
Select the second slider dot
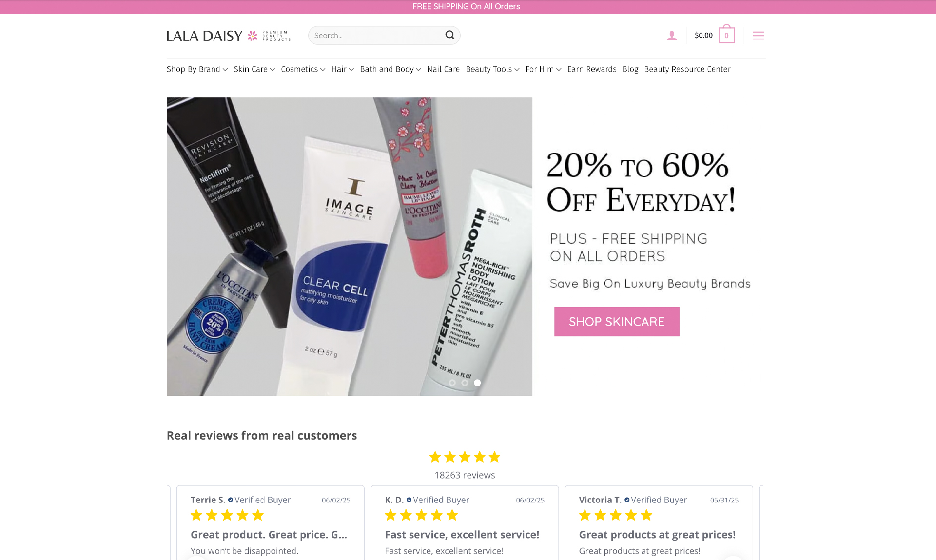(x=465, y=383)
